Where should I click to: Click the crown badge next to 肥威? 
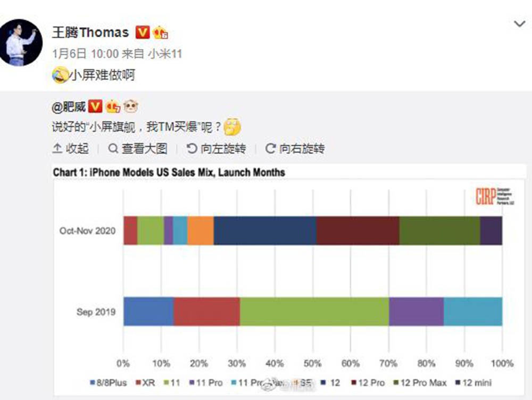(x=113, y=107)
